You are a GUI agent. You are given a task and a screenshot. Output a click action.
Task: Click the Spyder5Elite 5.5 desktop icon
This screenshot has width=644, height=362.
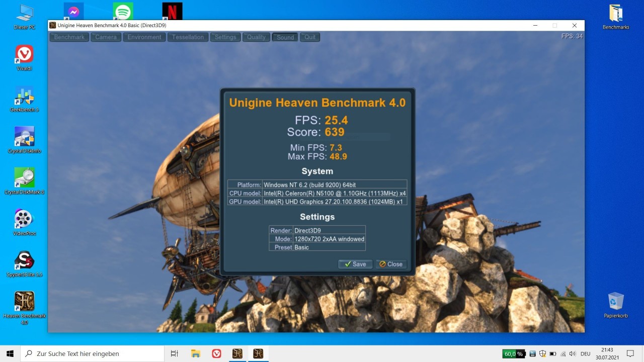point(24,264)
